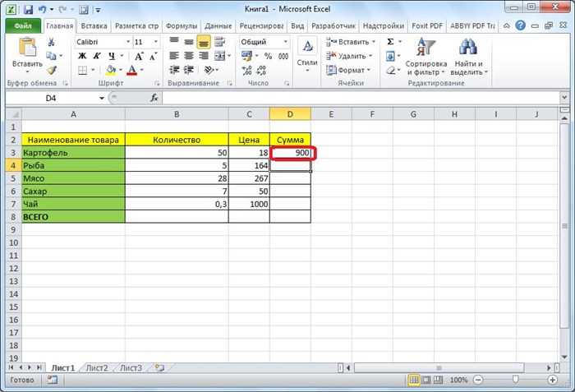The image size is (575, 392).
Task: Click the Cut scissors icon
Action: 51,42
